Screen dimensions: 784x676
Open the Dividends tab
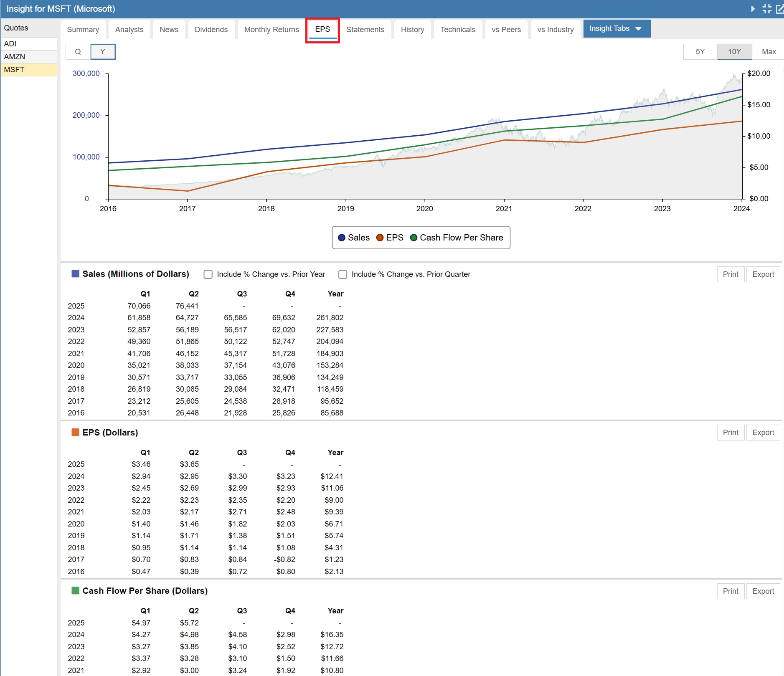point(211,30)
